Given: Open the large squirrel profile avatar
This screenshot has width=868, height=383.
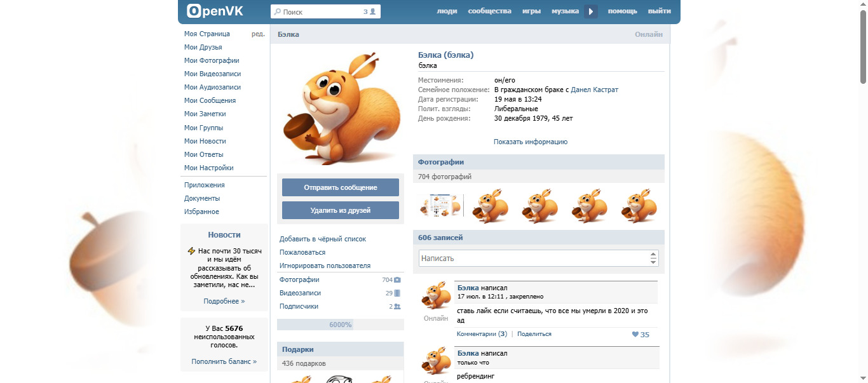Looking at the screenshot, I should 340,109.
